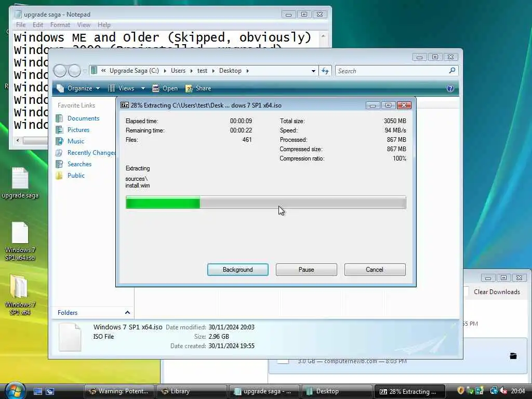Screen dimensions: 532x399
Task: Click the network tray icon
Action: (494, 391)
